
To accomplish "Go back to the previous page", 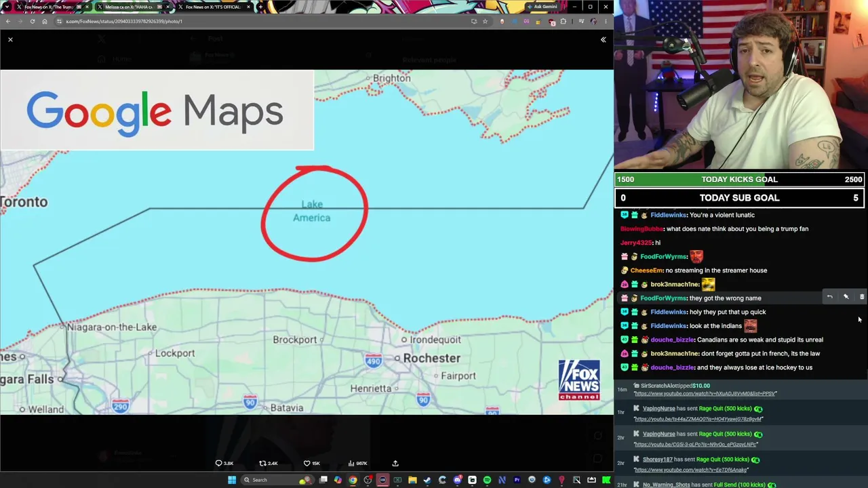I will pyautogui.click(x=7, y=21).
